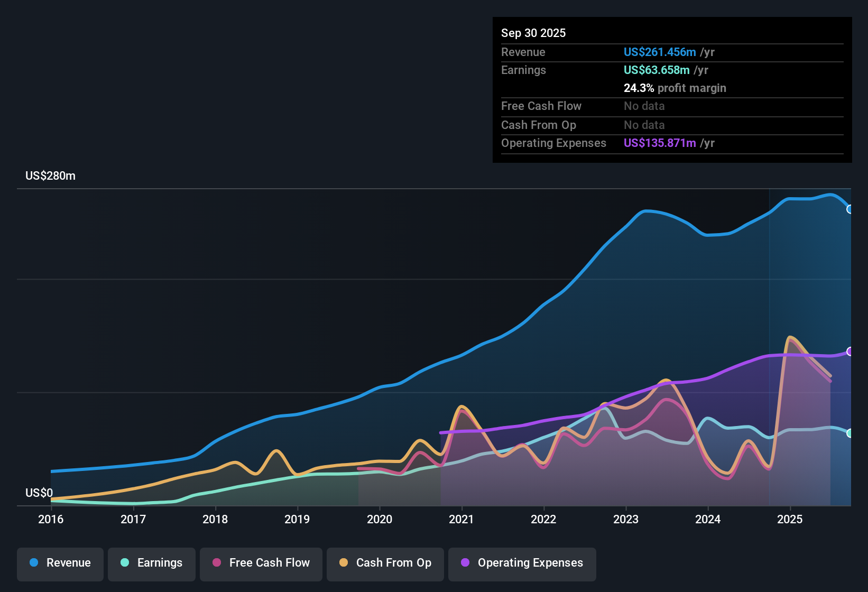Click the US$135.871m operating expenses value

point(660,143)
